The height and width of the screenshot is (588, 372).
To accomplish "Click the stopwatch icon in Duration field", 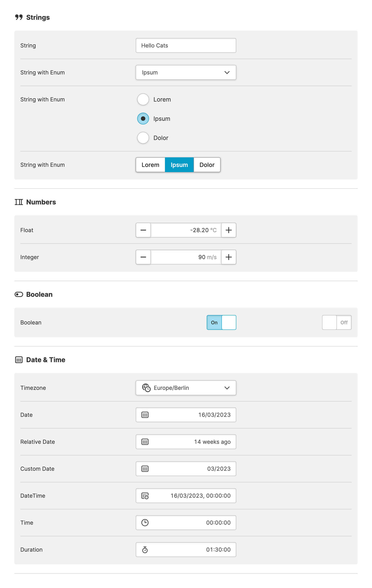I will (x=145, y=550).
